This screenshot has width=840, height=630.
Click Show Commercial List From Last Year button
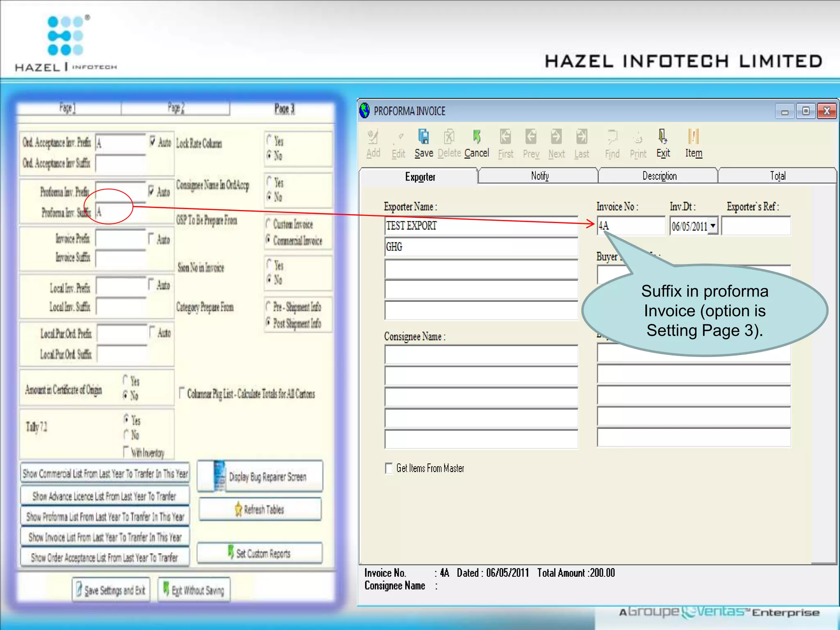pyautogui.click(x=105, y=474)
